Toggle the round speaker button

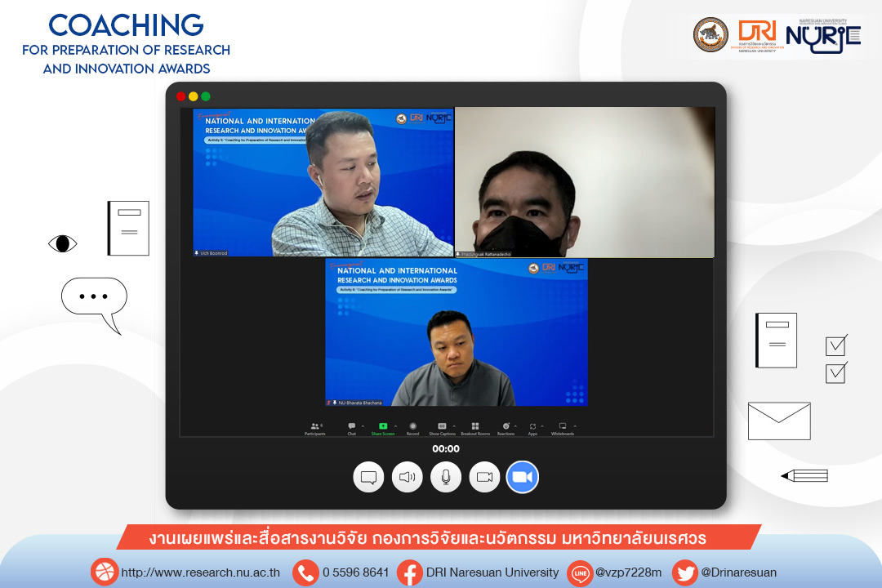408,477
